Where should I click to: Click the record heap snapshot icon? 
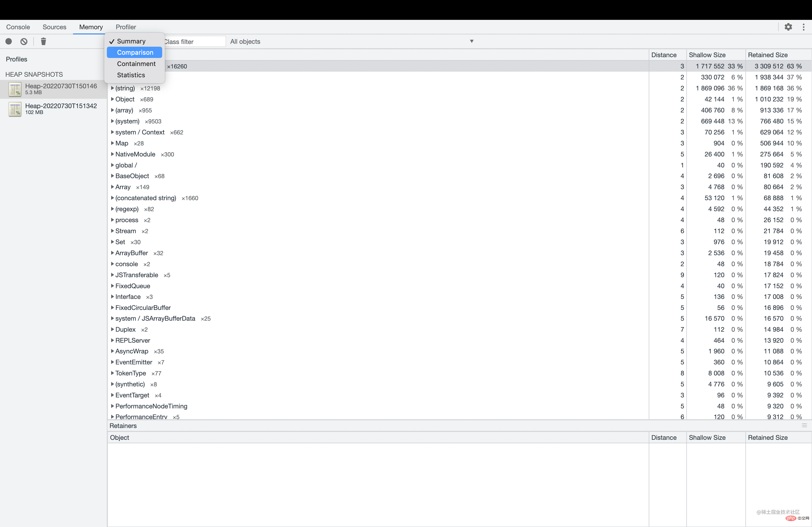[x=9, y=41]
